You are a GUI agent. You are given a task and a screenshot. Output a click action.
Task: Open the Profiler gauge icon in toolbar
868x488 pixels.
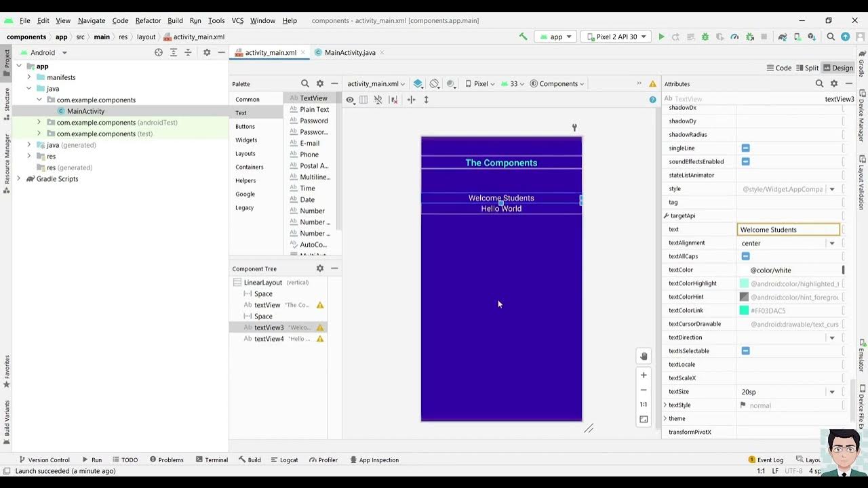[734, 37]
